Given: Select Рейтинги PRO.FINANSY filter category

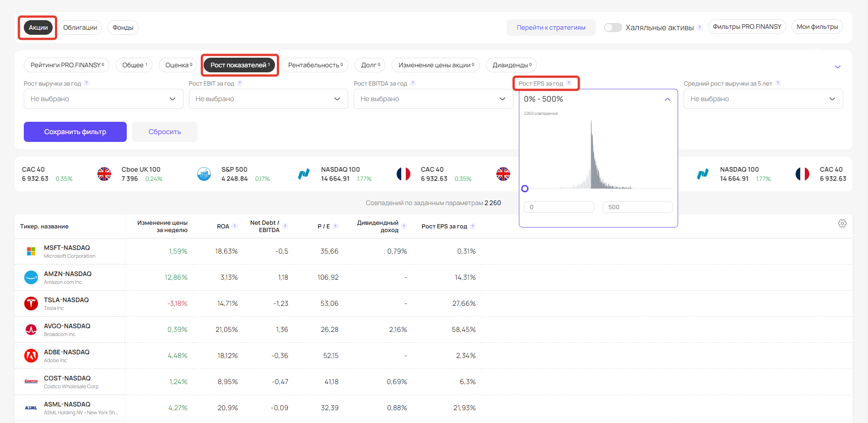Looking at the screenshot, I should (67, 65).
